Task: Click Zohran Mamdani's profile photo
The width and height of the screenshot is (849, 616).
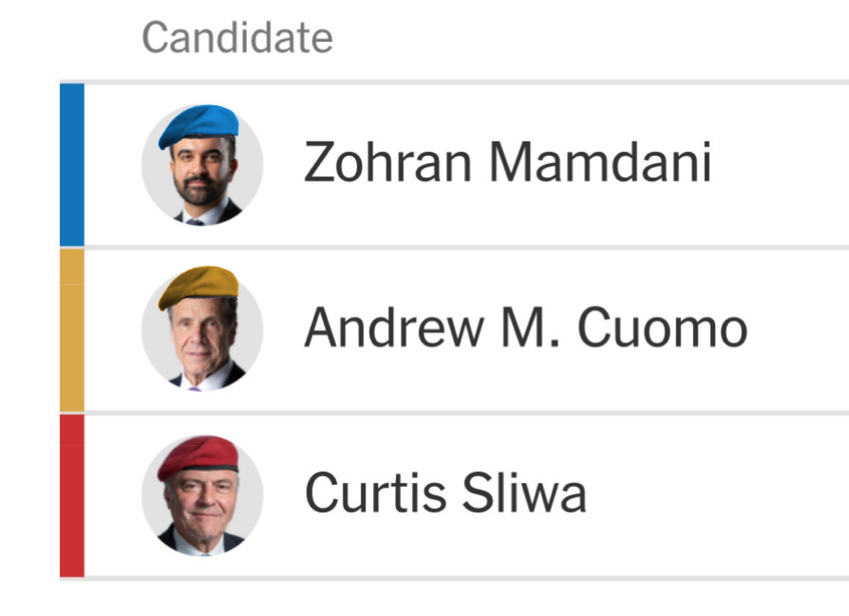Action: pyautogui.click(x=202, y=170)
